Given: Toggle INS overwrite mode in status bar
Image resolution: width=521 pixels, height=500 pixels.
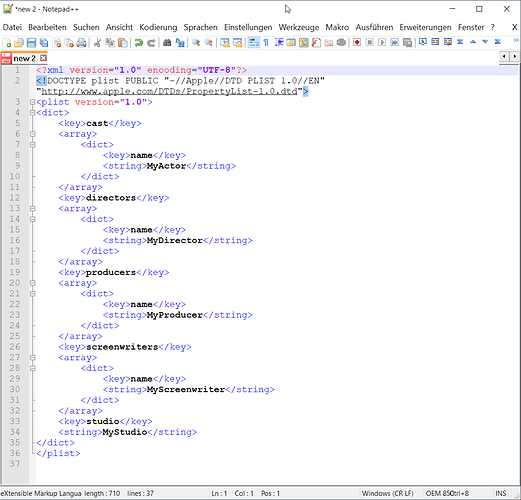Looking at the screenshot, I should coord(501,493).
